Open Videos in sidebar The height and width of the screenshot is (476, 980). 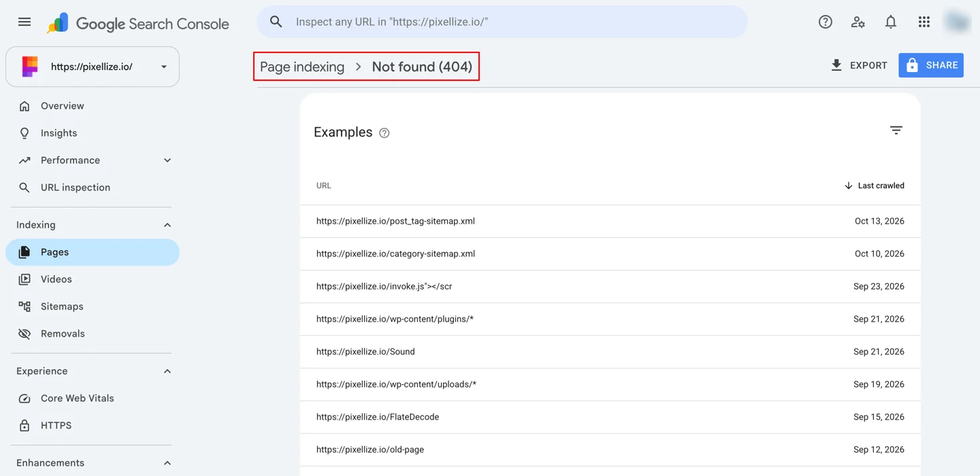click(93, 279)
